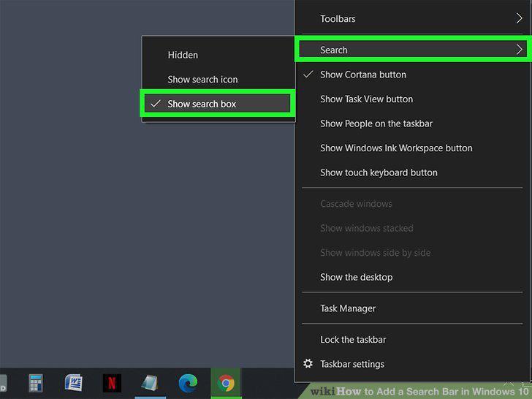Click greyed-out Cascade windows entry
The width and height of the screenshot is (532, 399).
(x=412, y=204)
